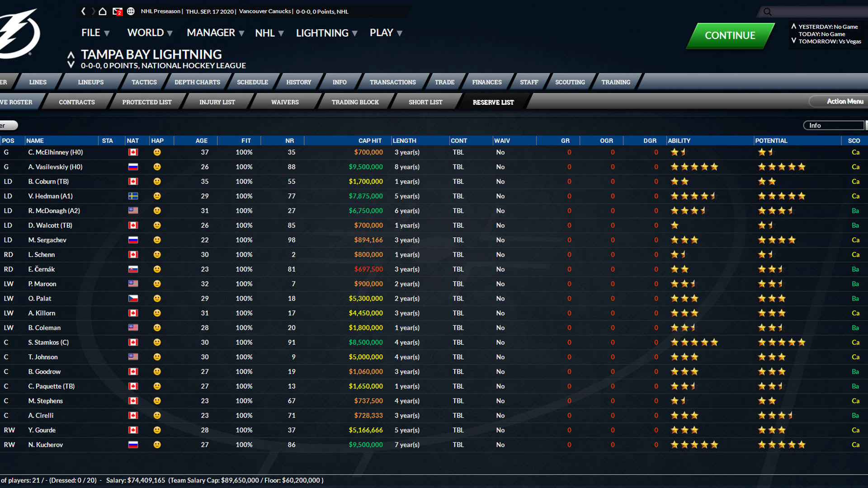Open the WORLD dropdown menu

[150, 33]
